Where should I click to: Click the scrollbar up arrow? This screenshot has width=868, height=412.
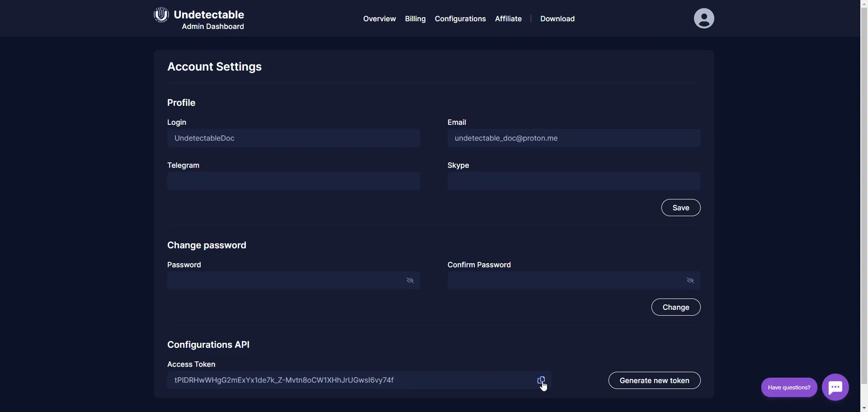click(864, 3)
